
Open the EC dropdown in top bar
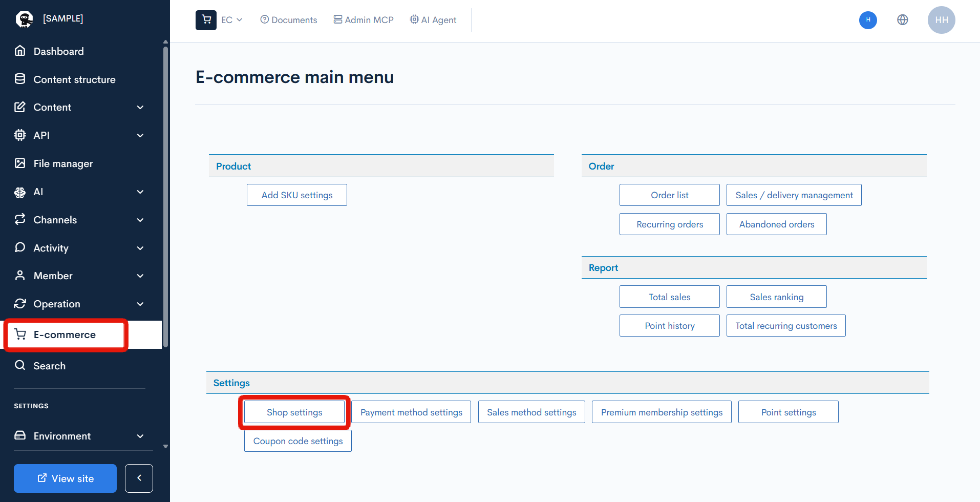(232, 20)
